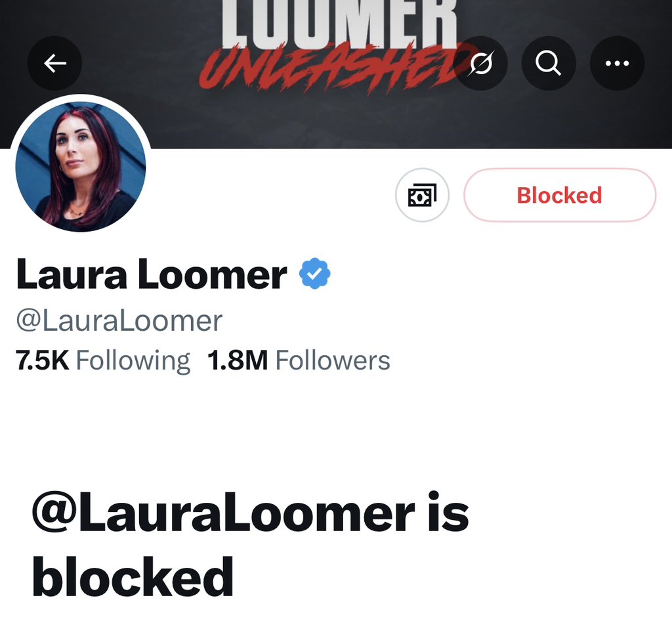Open the dark header banner image
This screenshot has width=672, height=621.
tap(336, 75)
